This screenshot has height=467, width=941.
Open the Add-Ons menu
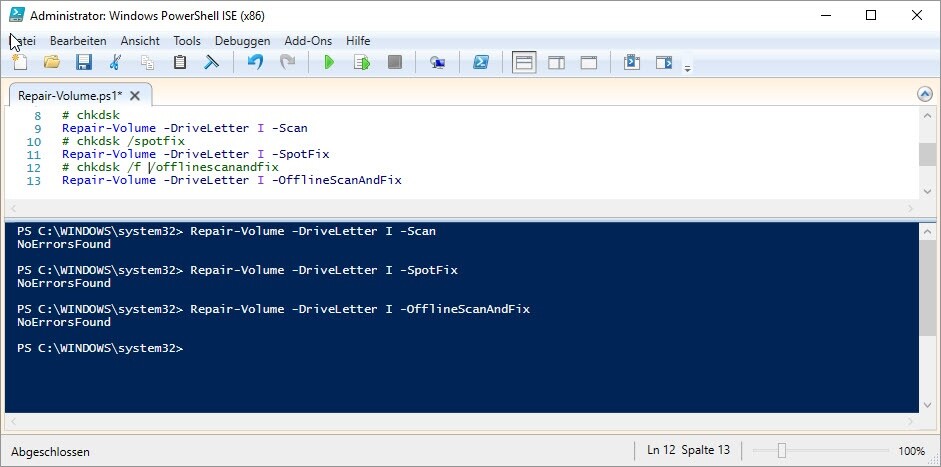coord(309,41)
